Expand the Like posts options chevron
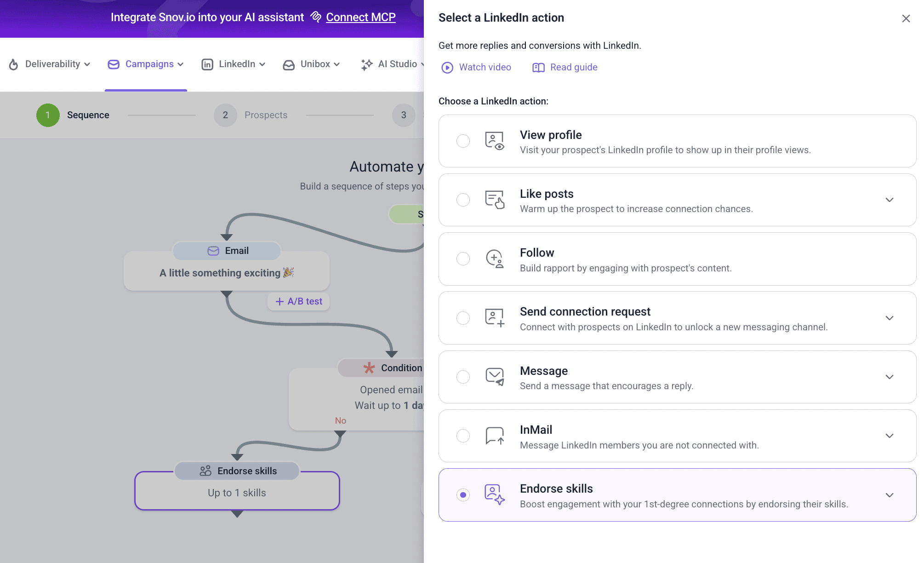 [x=890, y=200]
